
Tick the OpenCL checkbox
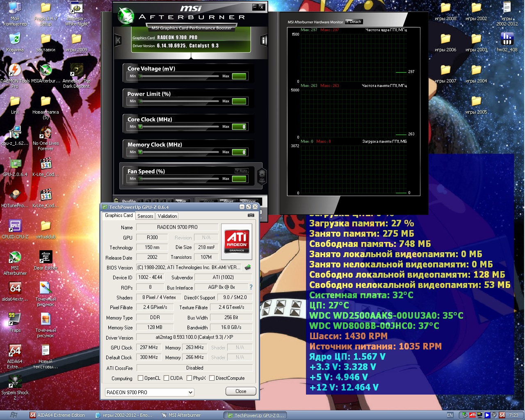[x=141, y=378]
